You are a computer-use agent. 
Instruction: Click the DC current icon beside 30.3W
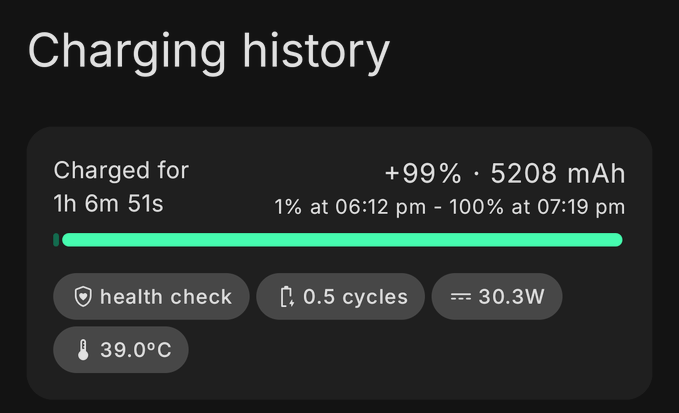click(460, 297)
